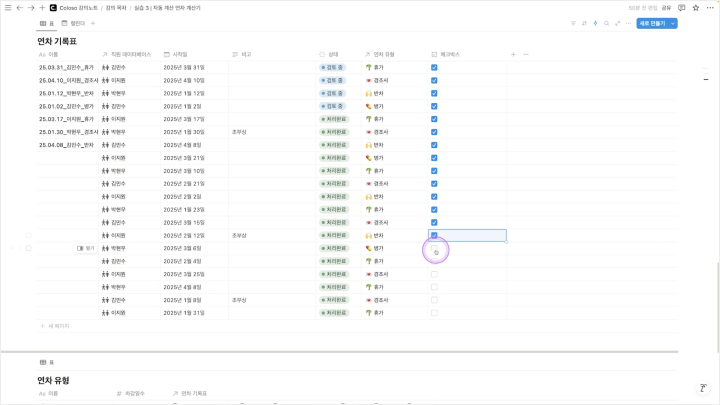The image size is (720, 405).
Task: Open the database filter icon
Action: 573,23
